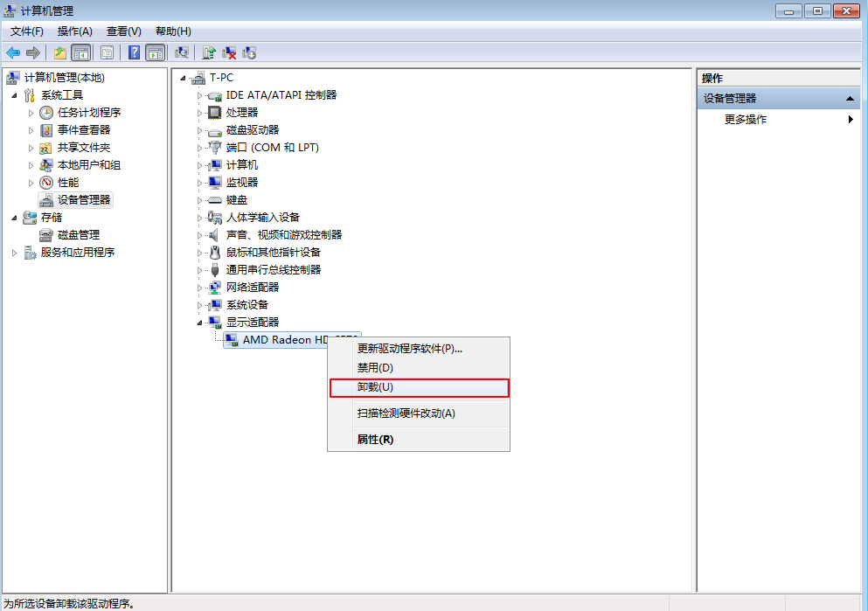
Task: Open 更多操作 submenu in actions pane
Action: click(x=779, y=120)
